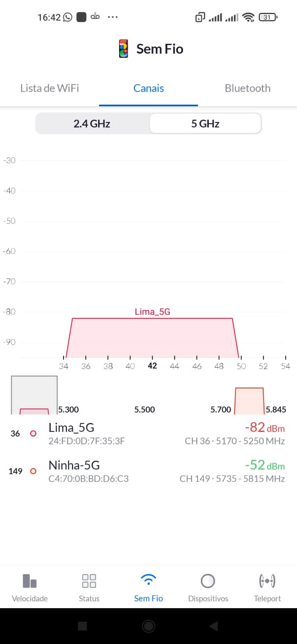The image size is (297, 644).
Task: Open the Bluetooth tab
Action: tap(248, 88)
